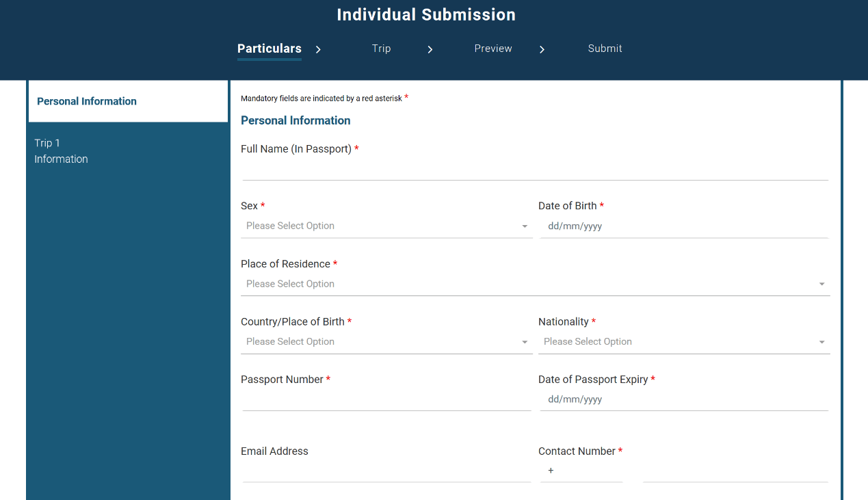Click the chevron arrow after Trip step
Image resolution: width=868 pixels, height=500 pixels.
tap(430, 49)
